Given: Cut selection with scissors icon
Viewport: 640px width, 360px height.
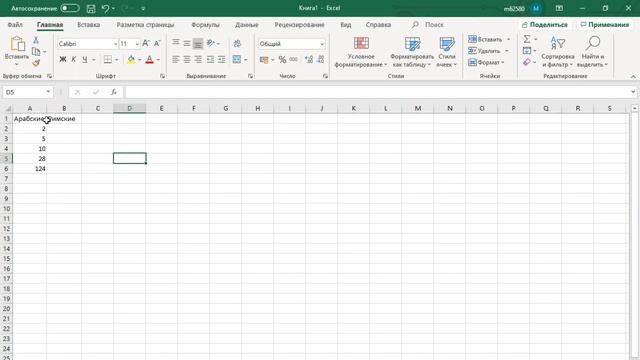Looking at the screenshot, I should pyautogui.click(x=36, y=40).
